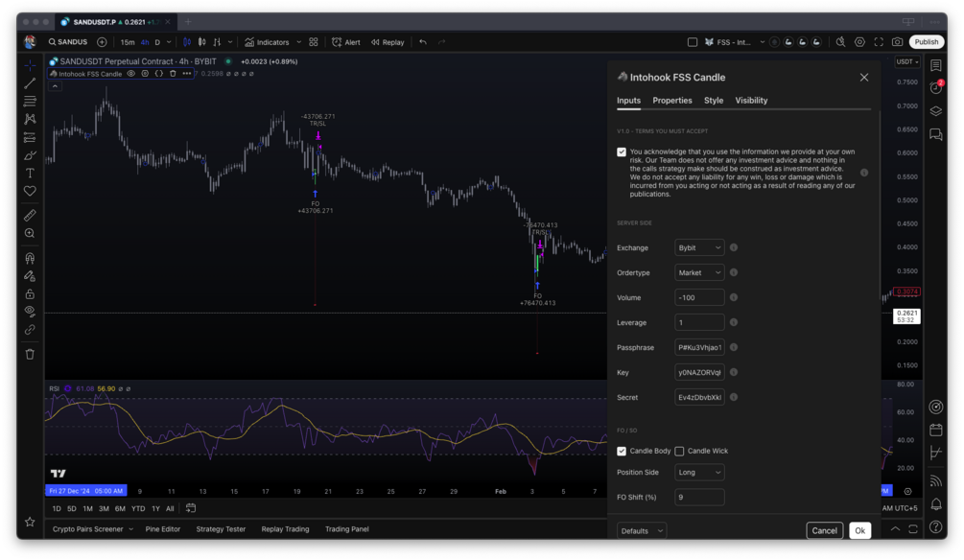This screenshot has height=560, width=964.
Task: Click the magnet mode icon
Action: pos(30,258)
